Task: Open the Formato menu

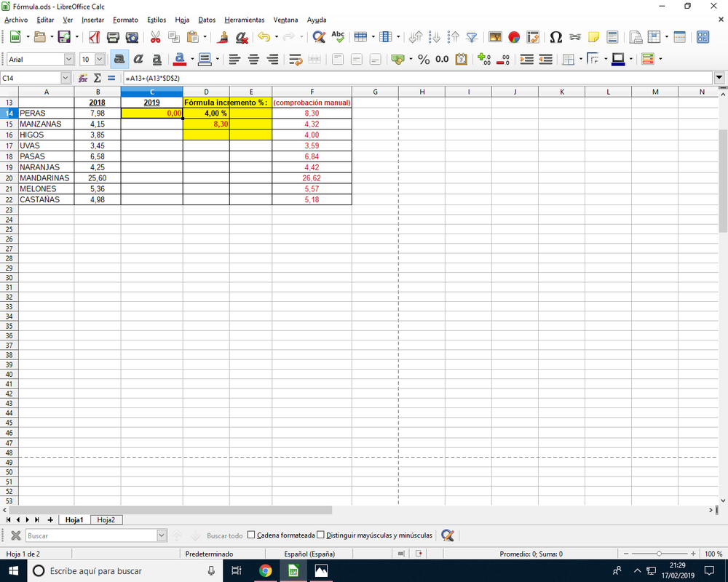Action: click(x=125, y=20)
